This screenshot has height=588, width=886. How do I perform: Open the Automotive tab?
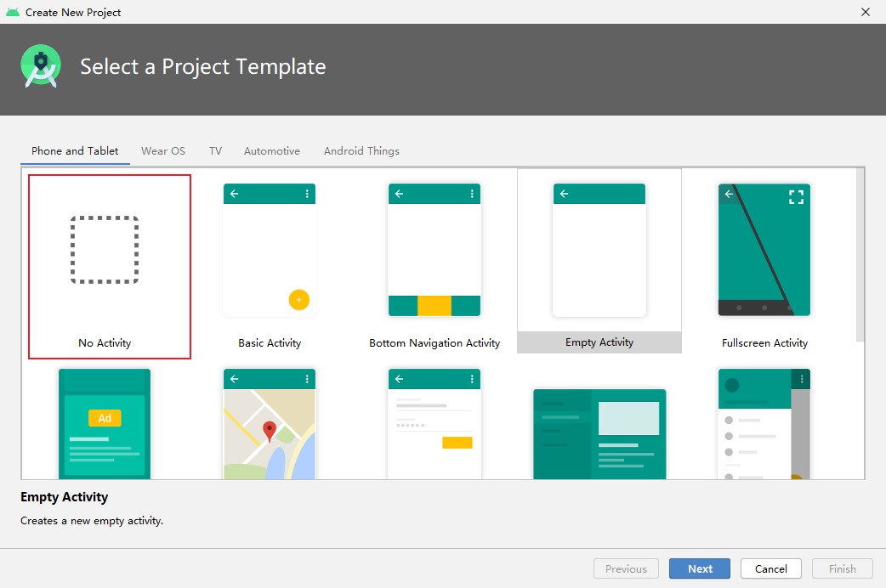[272, 150]
